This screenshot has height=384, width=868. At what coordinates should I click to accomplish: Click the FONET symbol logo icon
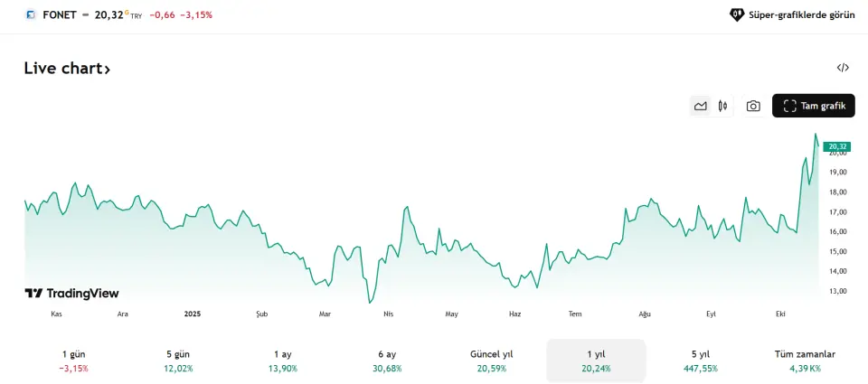click(x=31, y=14)
